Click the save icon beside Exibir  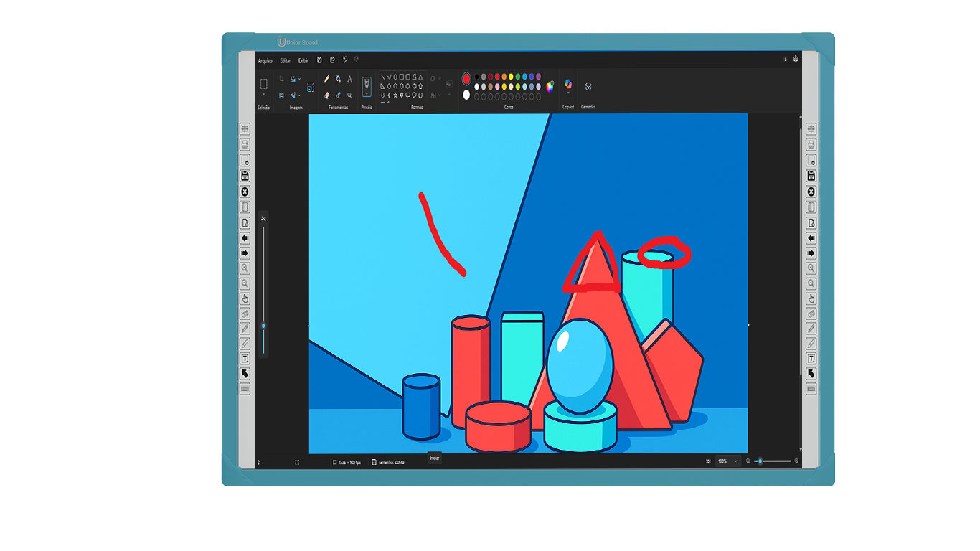(319, 61)
